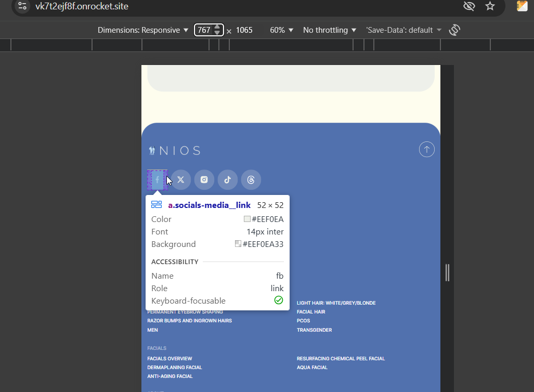
Task: Open the Instagram social link
Action: [204, 180]
